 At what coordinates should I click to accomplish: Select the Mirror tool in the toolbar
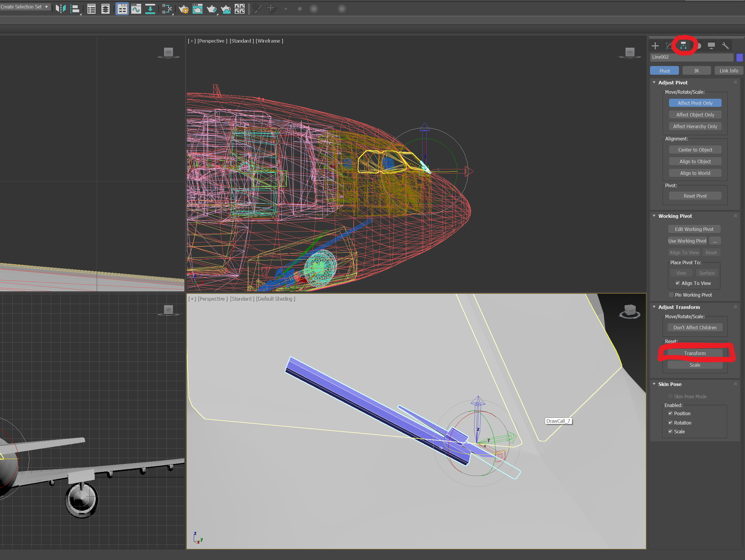[x=61, y=8]
